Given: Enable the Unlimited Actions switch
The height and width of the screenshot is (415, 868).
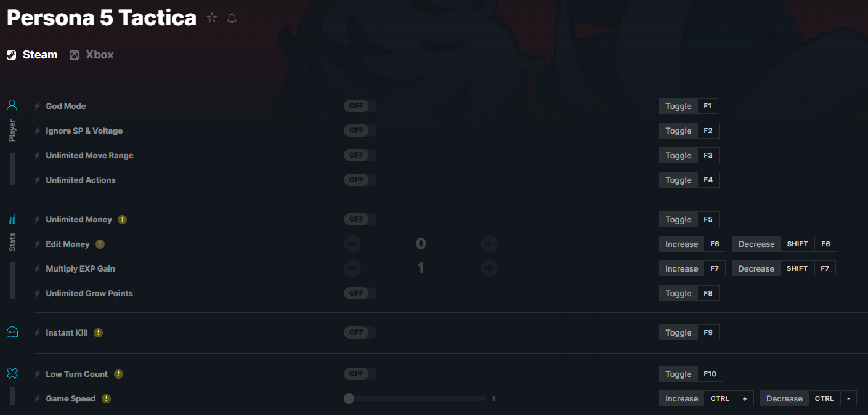Looking at the screenshot, I should (360, 180).
